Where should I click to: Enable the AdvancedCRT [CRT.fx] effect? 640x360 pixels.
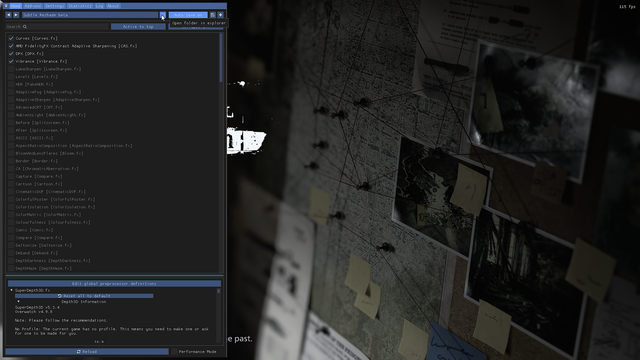(x=11, y=107)
